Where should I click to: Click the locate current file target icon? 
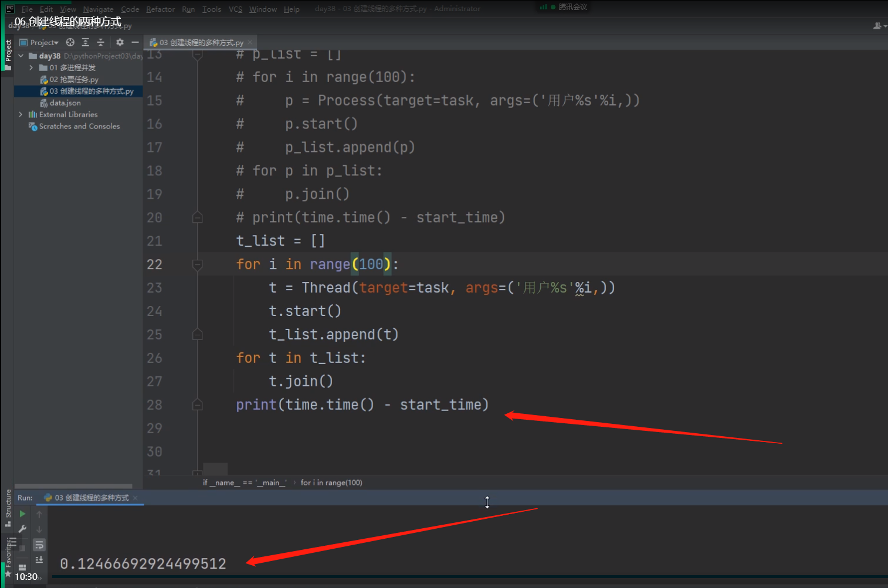[x=70, y=42]
